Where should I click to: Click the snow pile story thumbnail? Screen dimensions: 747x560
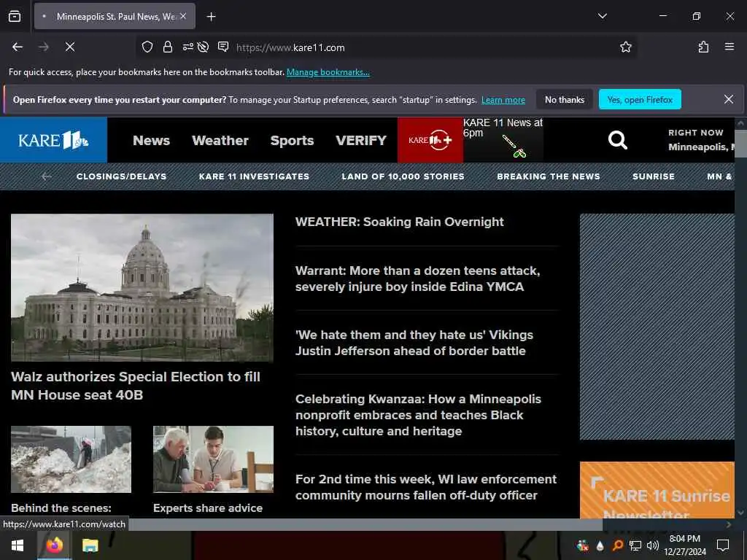click(x=71, y=459)
